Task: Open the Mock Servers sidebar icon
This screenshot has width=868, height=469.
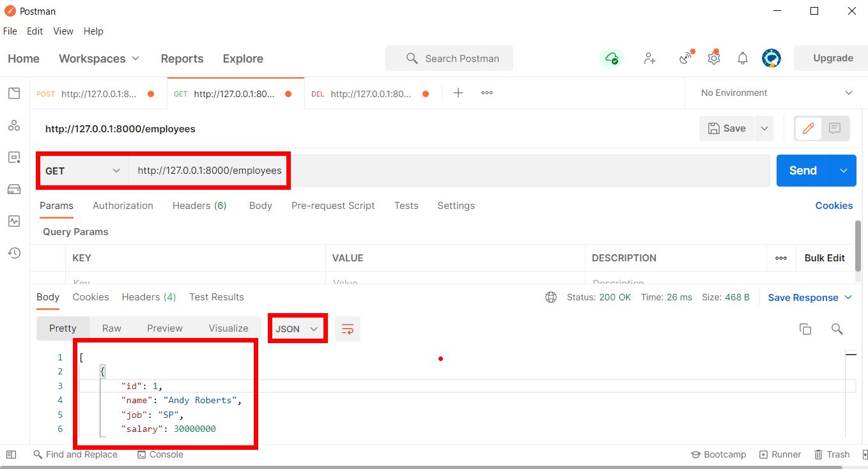Action: 14,189
